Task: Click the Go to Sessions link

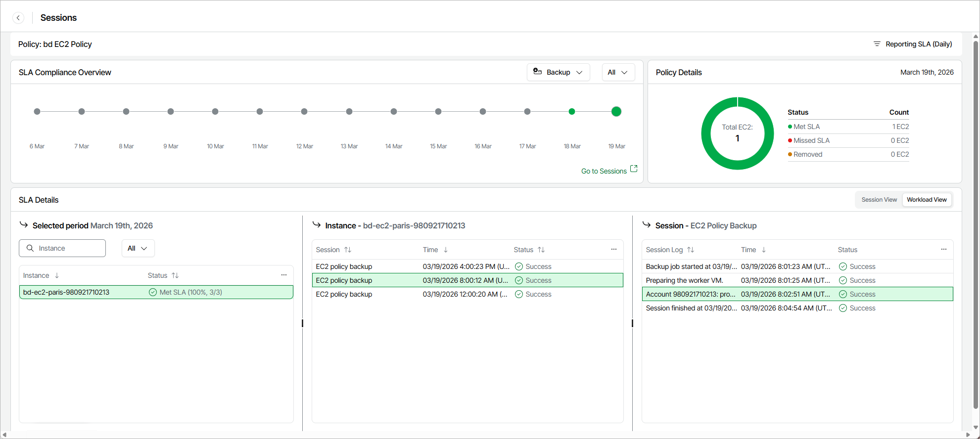Action: tap(608, 171)
